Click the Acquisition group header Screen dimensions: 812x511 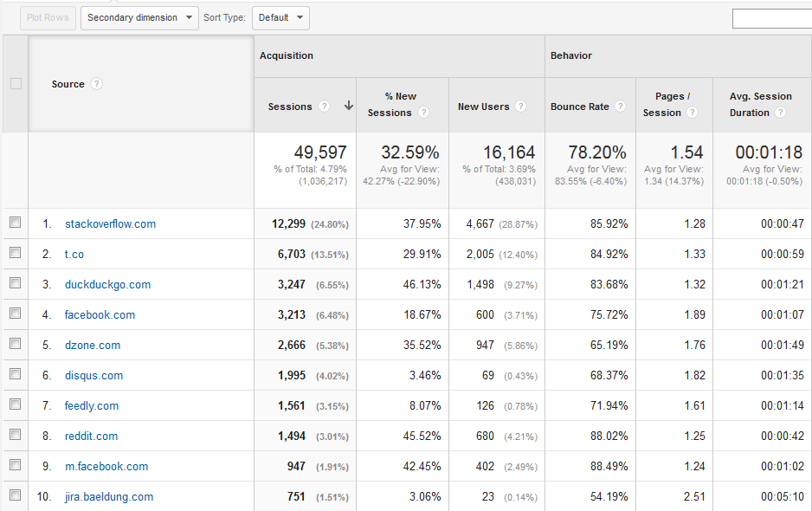[287, 55]
